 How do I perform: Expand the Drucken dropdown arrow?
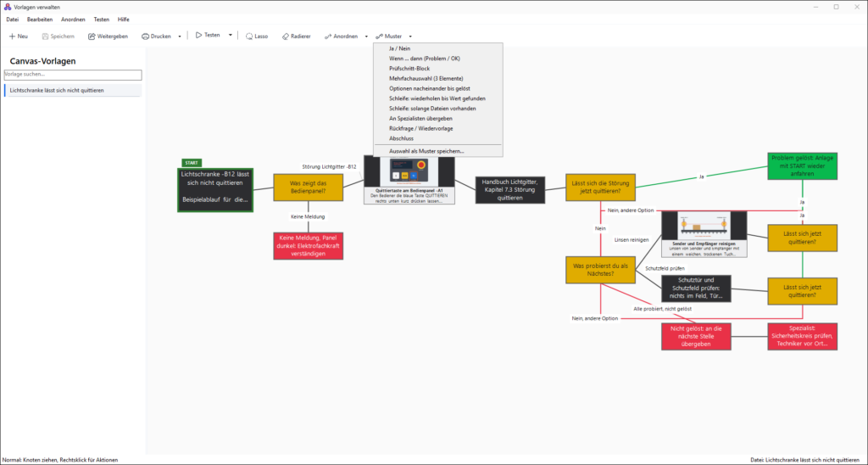[180, 36]
